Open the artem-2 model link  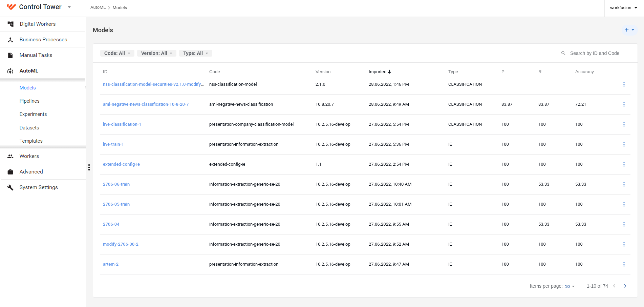click(x=111, y=264)
